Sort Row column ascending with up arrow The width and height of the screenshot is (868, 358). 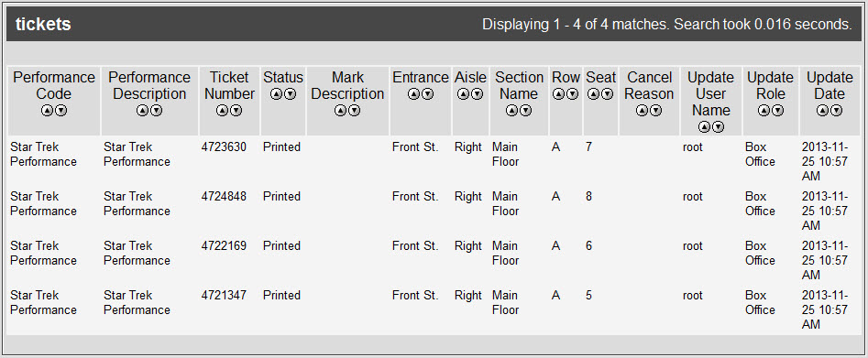(x=558, y=94)
